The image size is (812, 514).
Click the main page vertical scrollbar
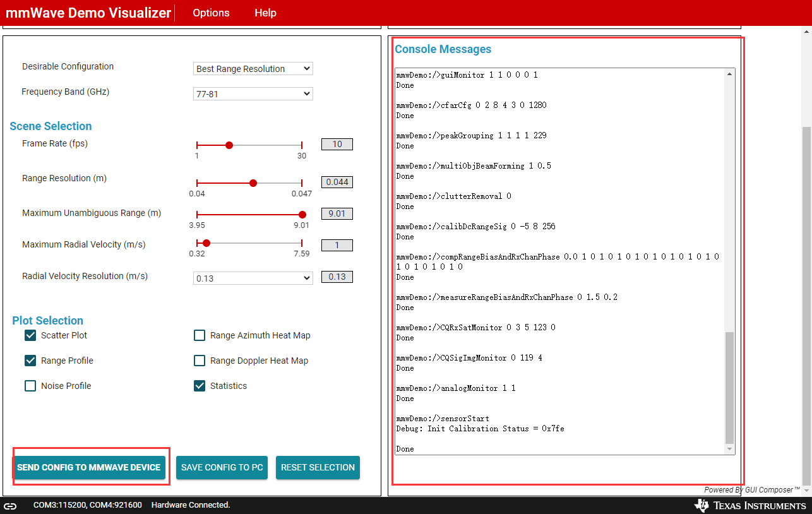pyautogui.click(x=806, y=305)
